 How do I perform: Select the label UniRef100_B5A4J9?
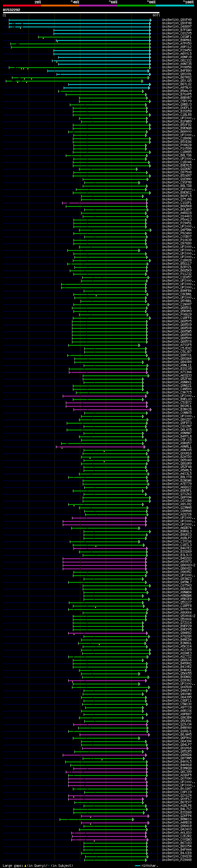177,91
